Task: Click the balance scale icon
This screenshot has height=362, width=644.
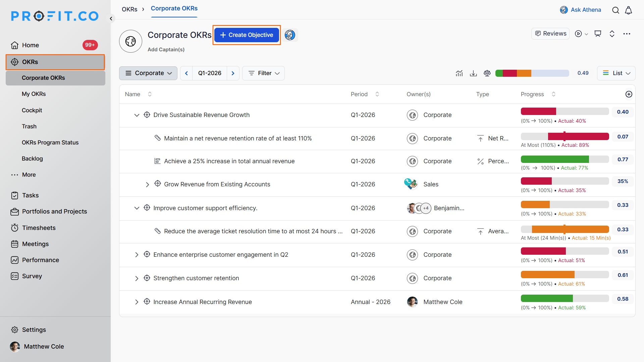Action: pyautogui.click(x=487, y=73)
